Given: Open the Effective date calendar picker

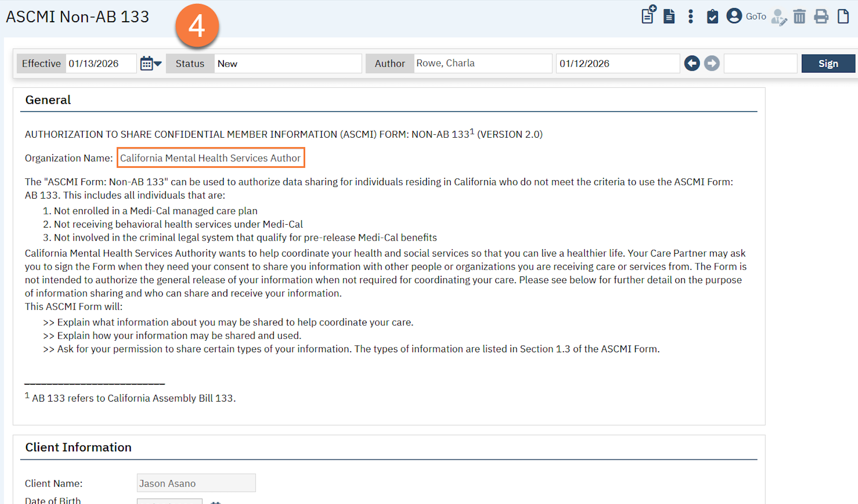Looking at the screenshot, I should coord(150,64).
